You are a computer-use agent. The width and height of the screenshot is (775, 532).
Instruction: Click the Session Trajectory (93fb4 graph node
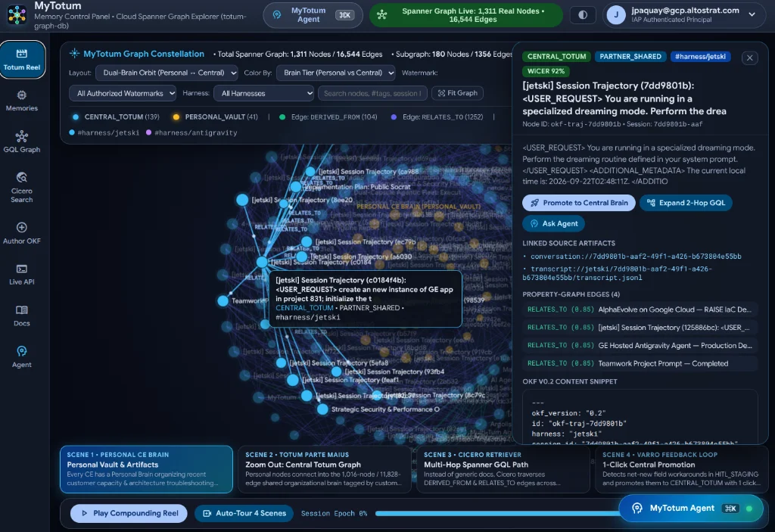tap(337, 372)
